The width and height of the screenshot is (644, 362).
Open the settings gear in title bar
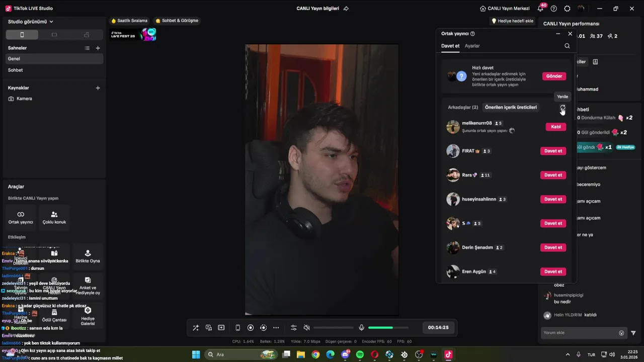(568, 9)
